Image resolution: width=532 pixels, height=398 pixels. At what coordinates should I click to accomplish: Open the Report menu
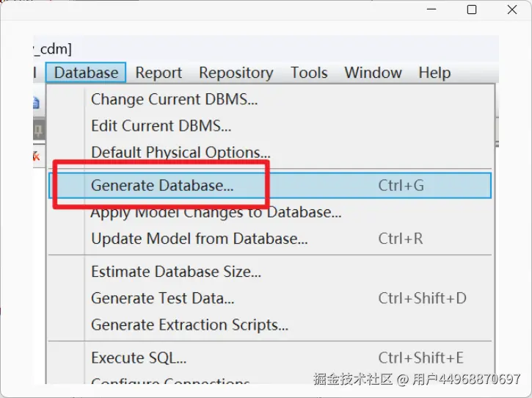click(x=158, y=73)
